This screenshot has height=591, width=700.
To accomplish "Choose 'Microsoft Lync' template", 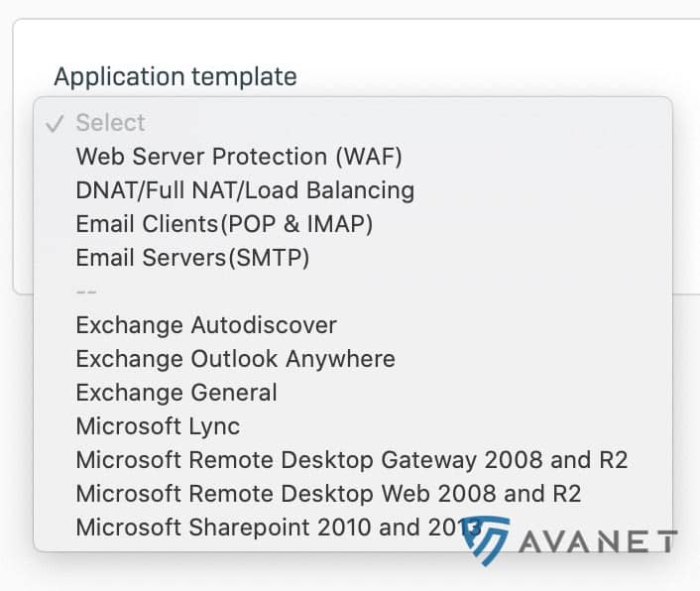I will 158,426.
